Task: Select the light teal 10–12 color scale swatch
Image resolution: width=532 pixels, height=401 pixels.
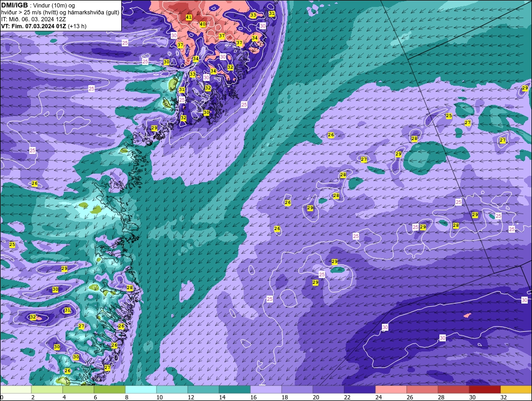Action: click(x=172, y=389)
